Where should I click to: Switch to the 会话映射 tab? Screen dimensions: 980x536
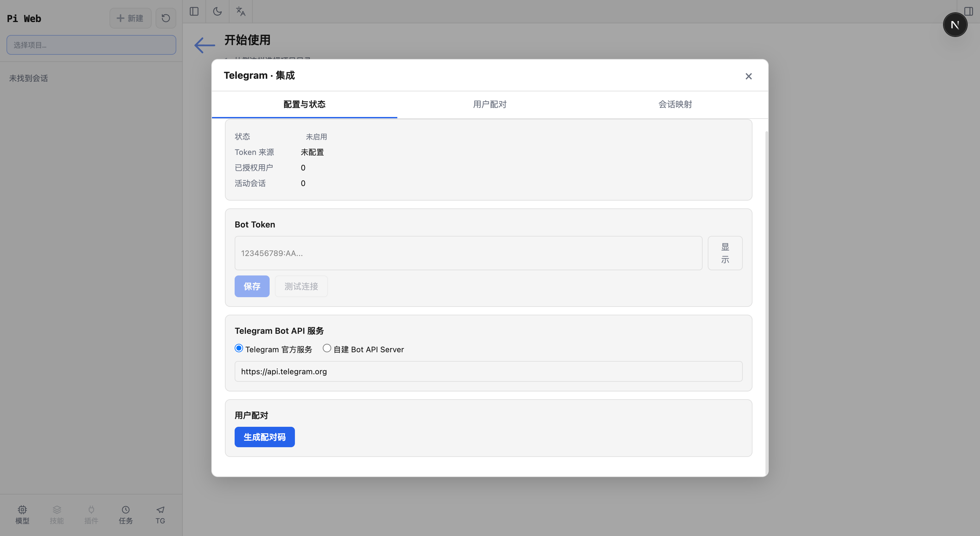(675, 104)
